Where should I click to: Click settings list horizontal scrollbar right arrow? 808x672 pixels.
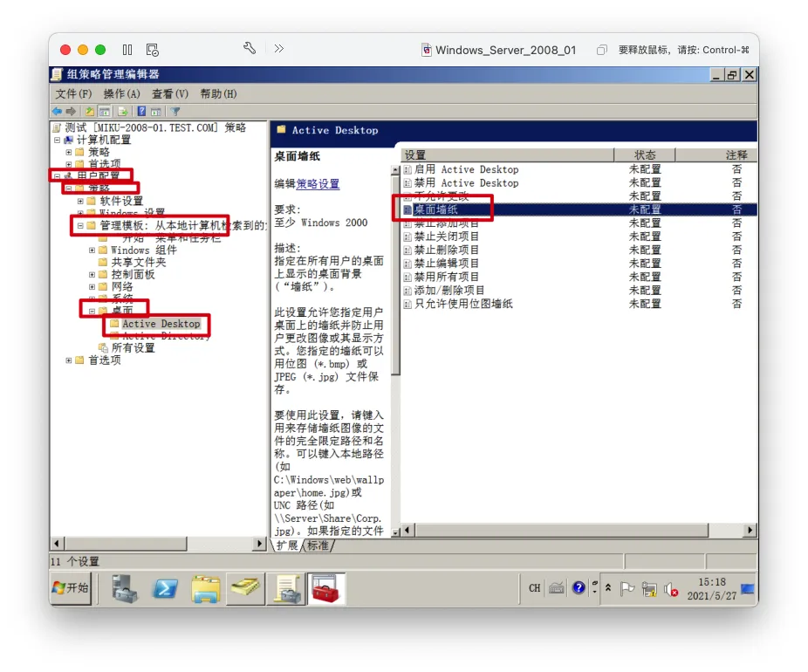click(750, 531)
